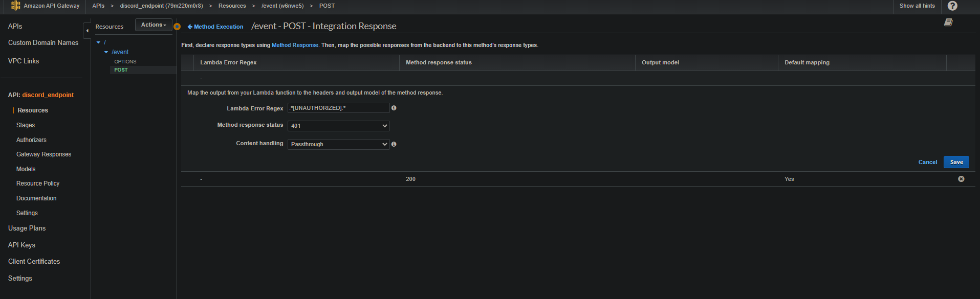Open the Actions dropdown menu

[154, 25]
